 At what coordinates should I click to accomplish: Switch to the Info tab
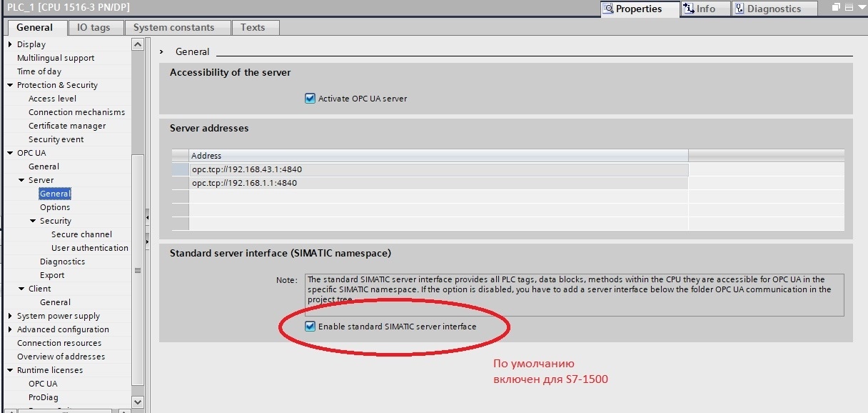click(699, 9)
